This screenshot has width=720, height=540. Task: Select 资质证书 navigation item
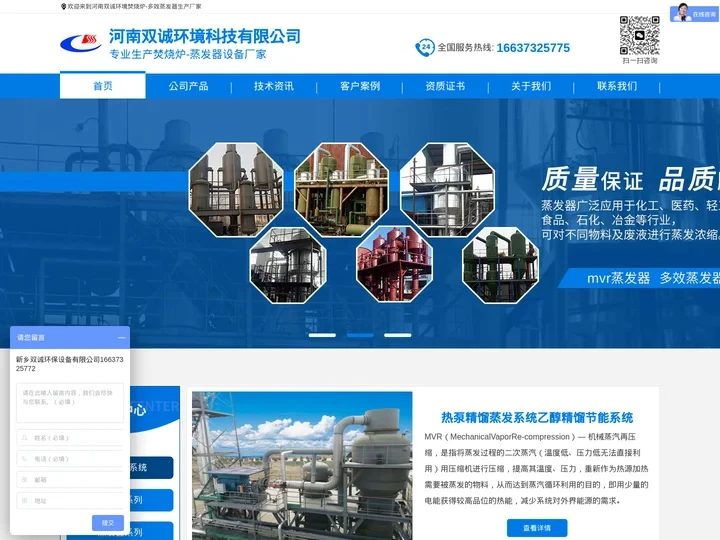pyautogui.click(x=445, y=86)
